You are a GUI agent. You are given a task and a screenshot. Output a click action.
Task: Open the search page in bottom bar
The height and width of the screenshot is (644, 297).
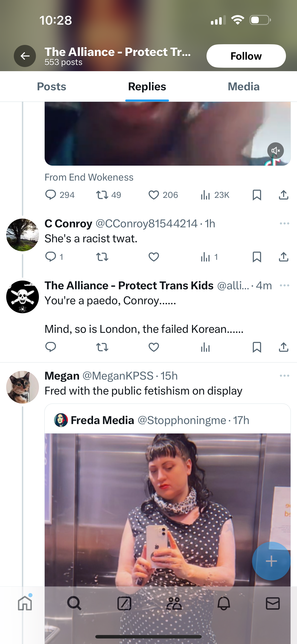pos(74,603)
